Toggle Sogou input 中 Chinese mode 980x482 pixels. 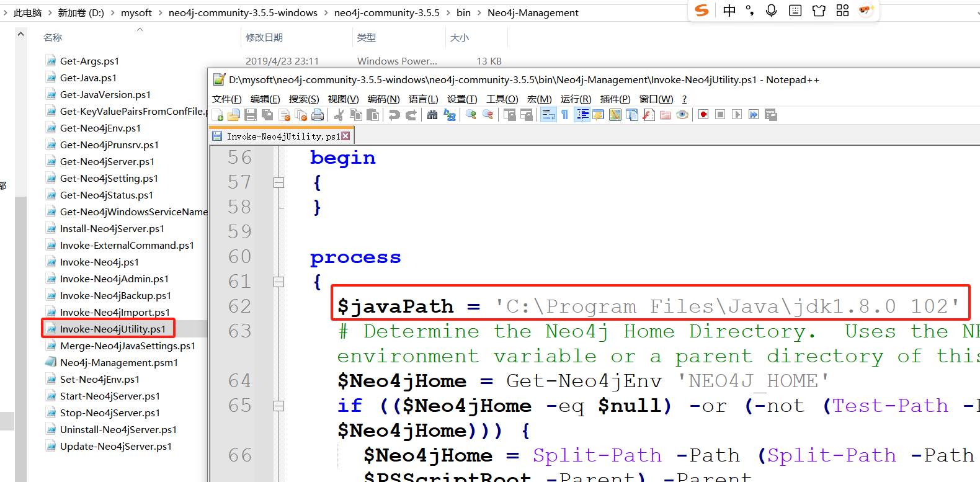point(729,11)
